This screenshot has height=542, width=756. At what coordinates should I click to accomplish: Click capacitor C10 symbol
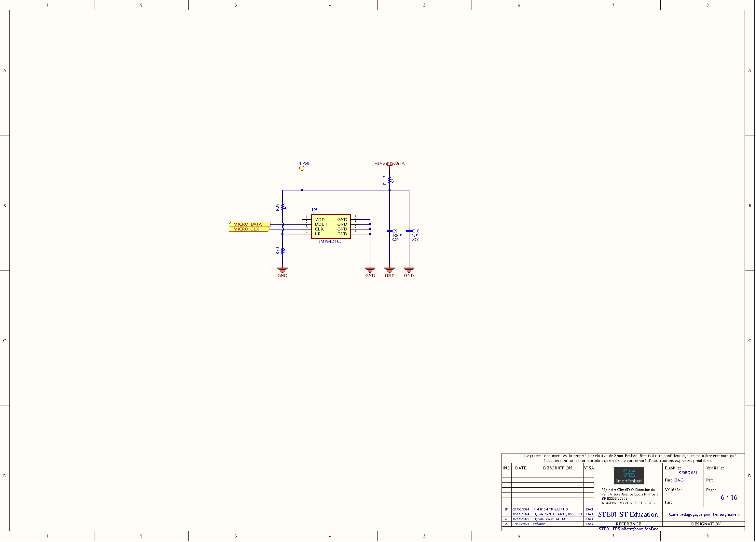(409, 231)
